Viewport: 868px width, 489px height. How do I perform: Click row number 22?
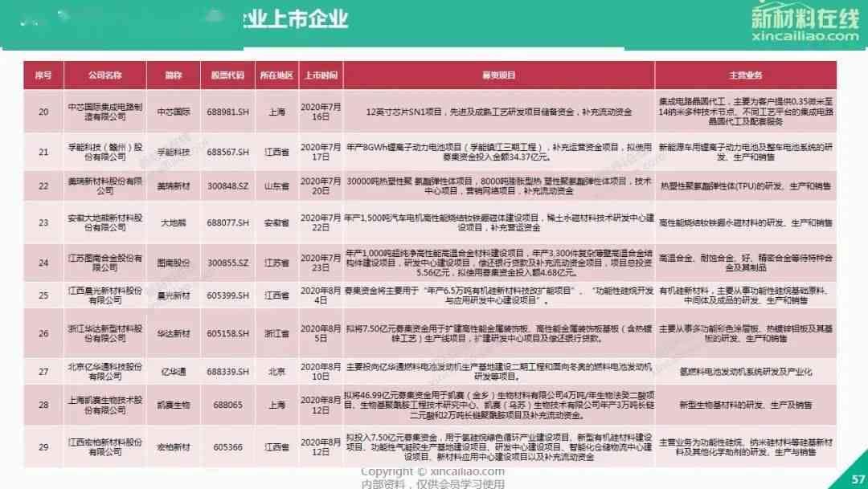click(x=43, y=186)
